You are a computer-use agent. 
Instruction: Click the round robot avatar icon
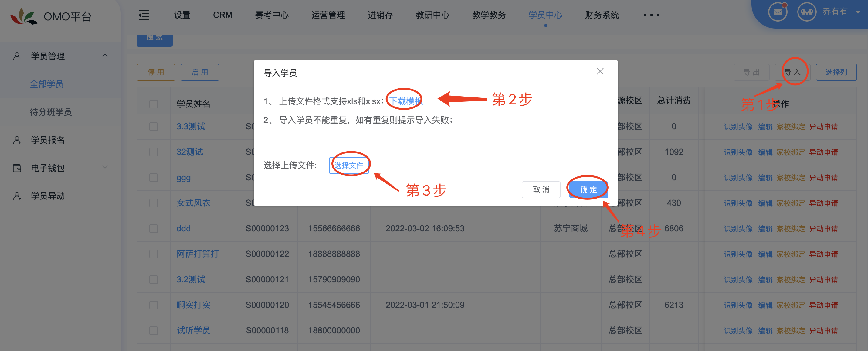point(806,12)
